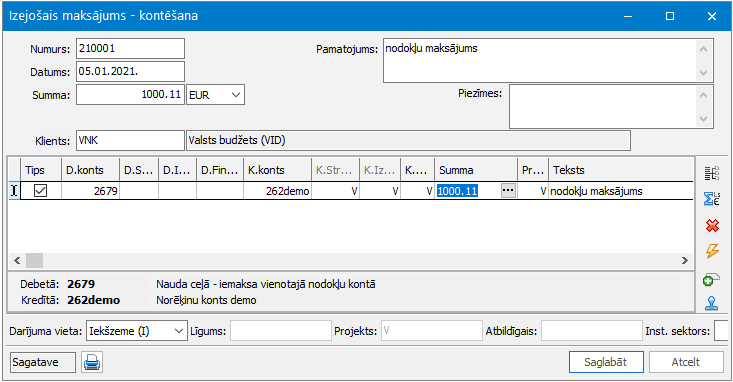Image resolution: width=733 pixels, height=382 pixels.
Task: Toggle the Tips checkbox in first row
Action: click(41, 191)
